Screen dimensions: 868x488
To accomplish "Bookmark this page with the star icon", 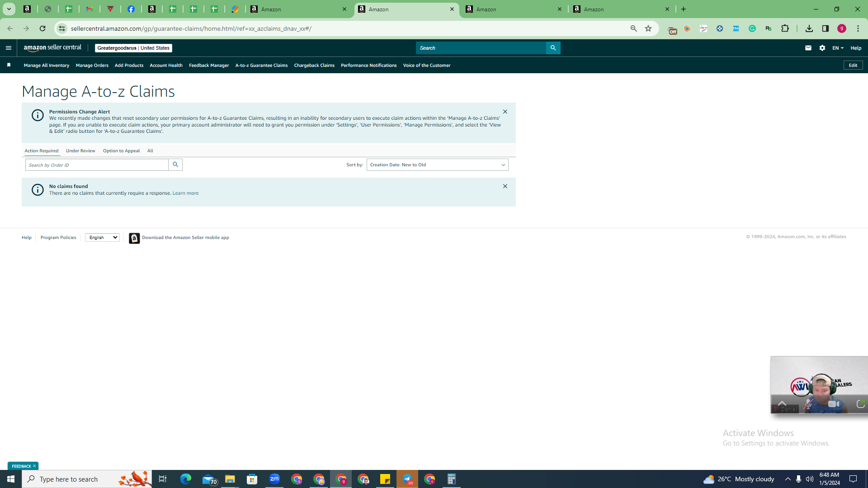I will tap(648, 28).
